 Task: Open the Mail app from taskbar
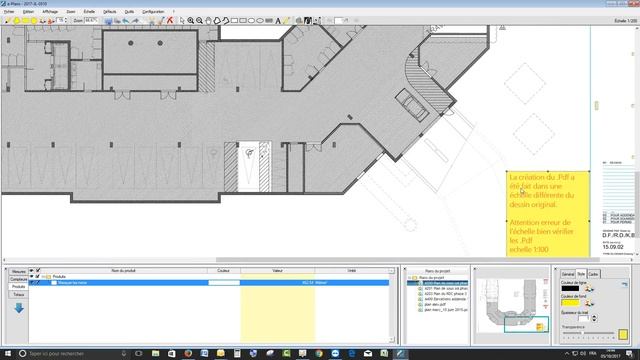(368, 353)
